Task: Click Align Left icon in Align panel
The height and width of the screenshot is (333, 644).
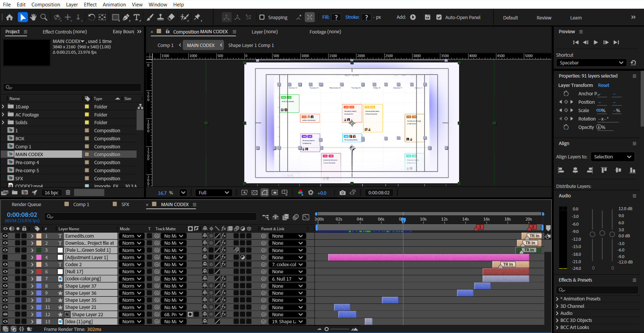Action: tap(561, 170)
